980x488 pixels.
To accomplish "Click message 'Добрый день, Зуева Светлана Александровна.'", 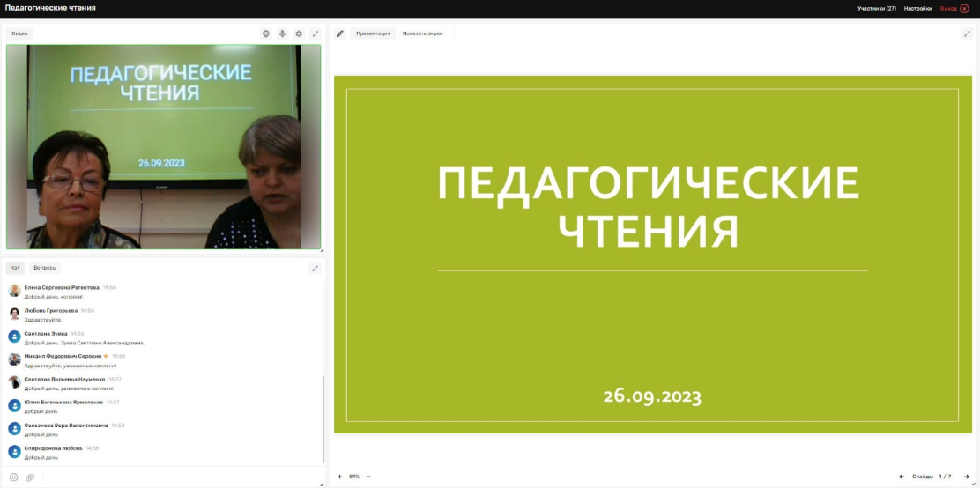I will click(x=85, y=343).
